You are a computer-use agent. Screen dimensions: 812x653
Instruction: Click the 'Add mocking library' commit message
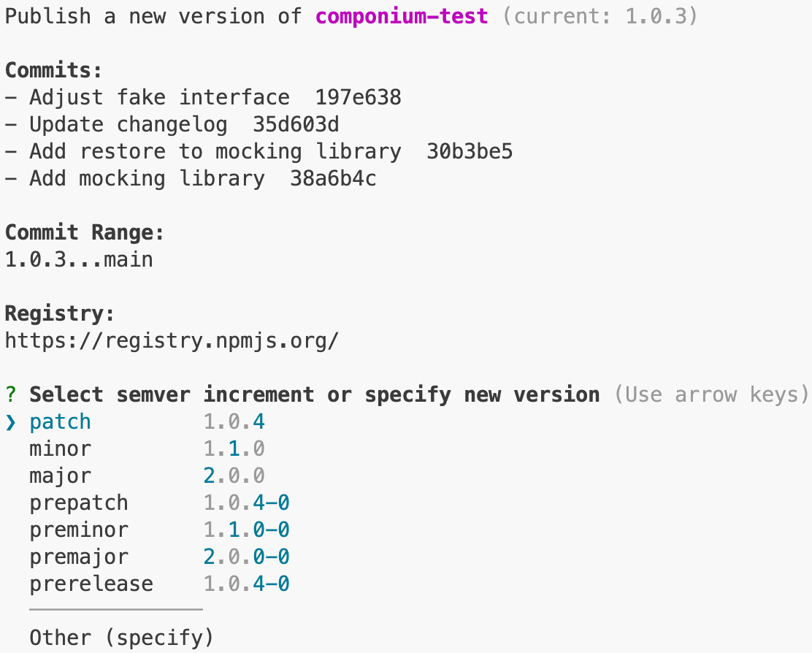[148, 178]
